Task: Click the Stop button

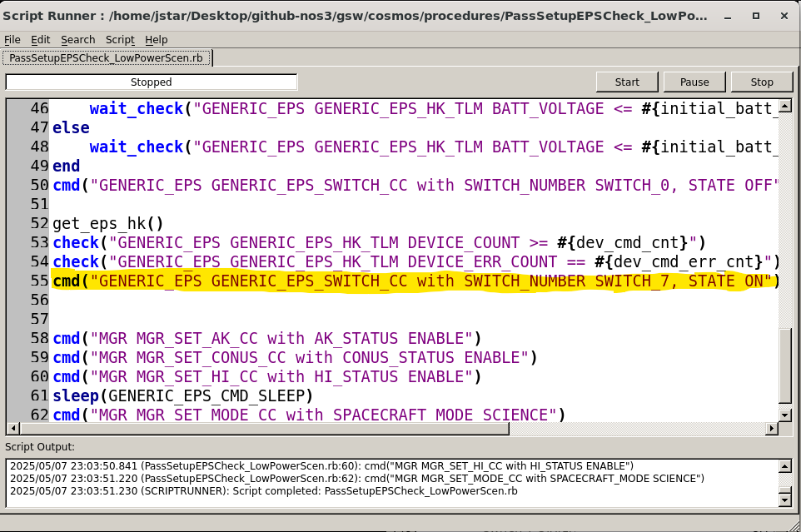Action: (762, 82)
